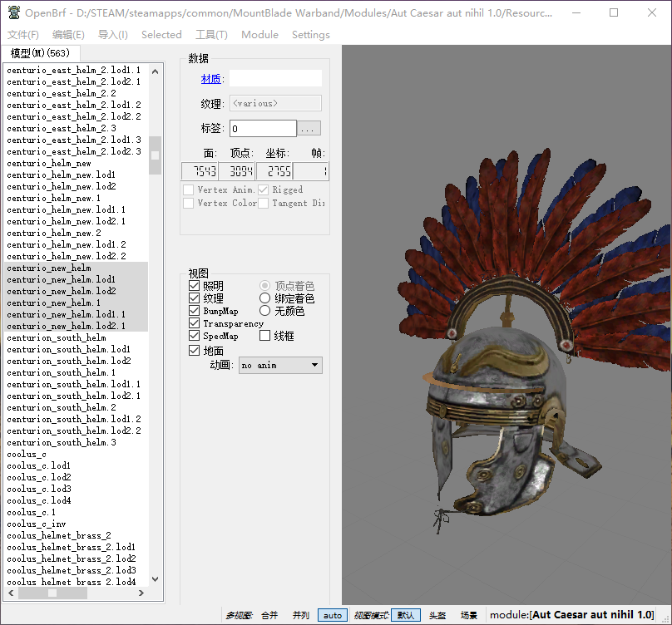This screenshot has width=672, height=625.
Task: Focus the material name input field
Action: coord(275,78)
